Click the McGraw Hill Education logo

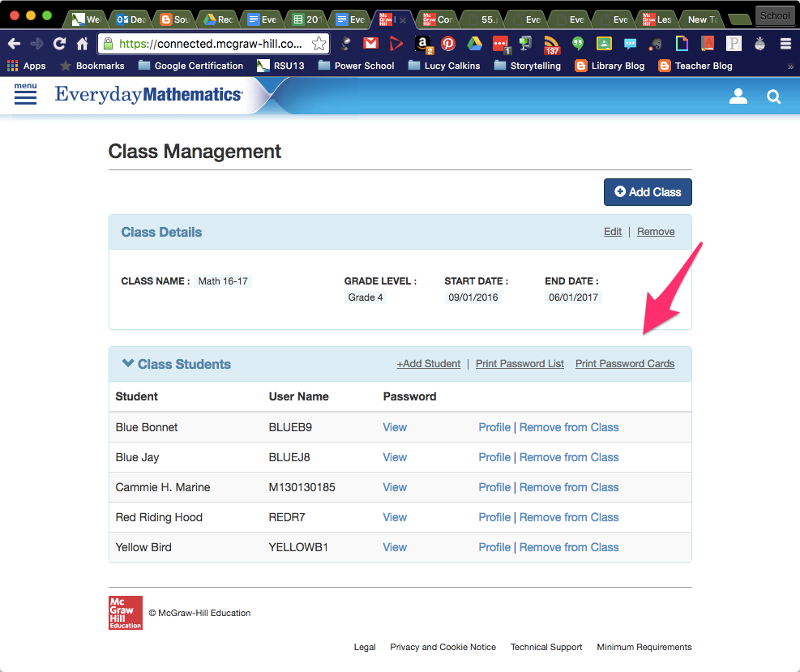(126, 613)
